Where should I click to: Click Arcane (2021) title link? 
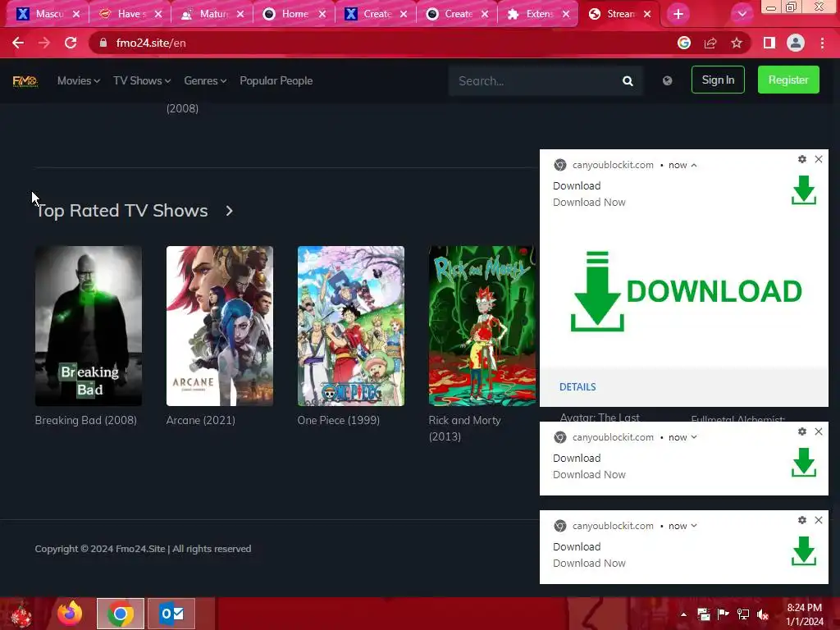[x=200, y=421]
